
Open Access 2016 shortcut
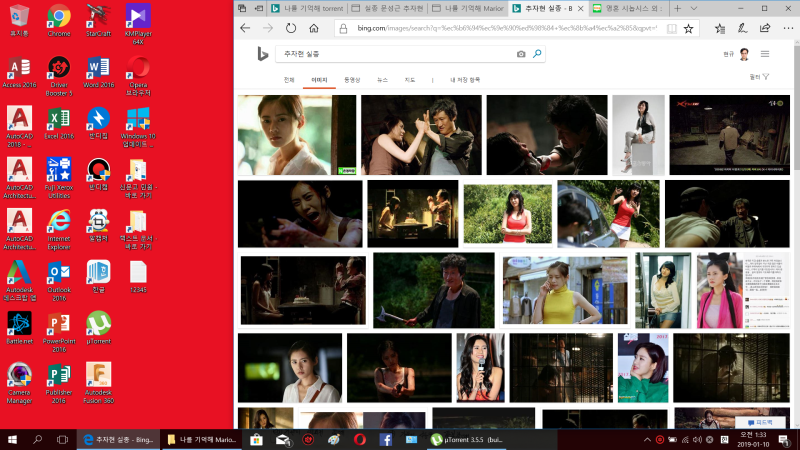(19, 72)
